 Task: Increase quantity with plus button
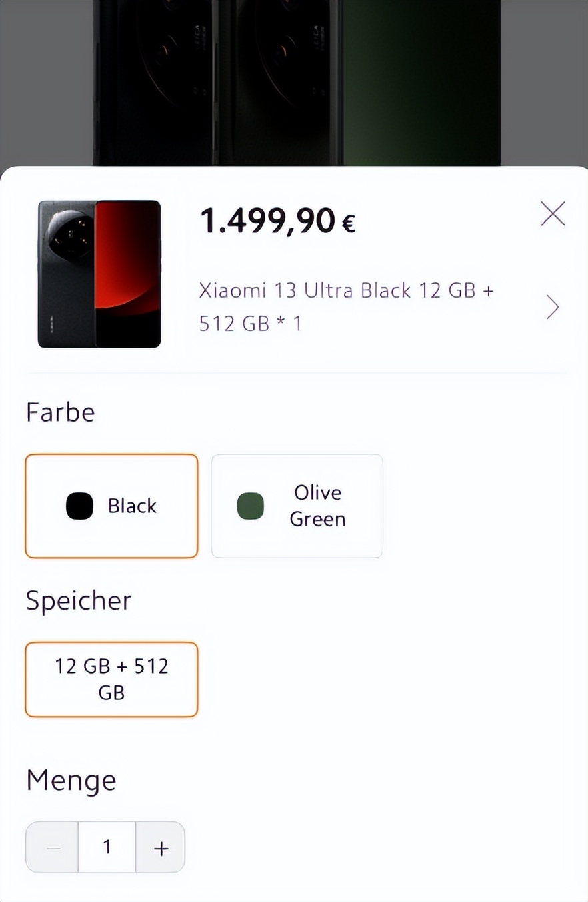pyautogui.click(x=161, y=847)
